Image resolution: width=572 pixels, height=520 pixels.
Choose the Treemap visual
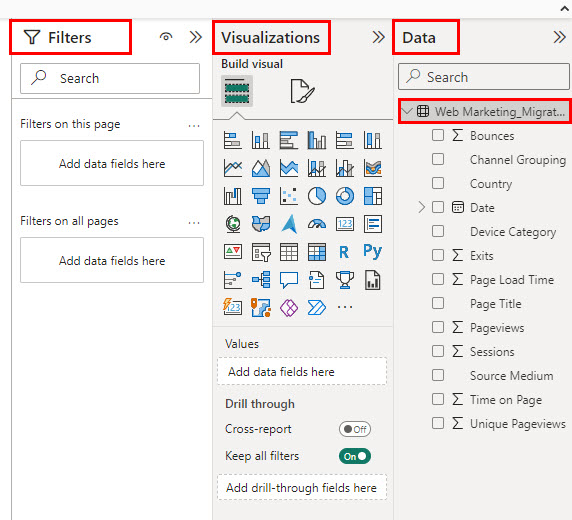372,196
